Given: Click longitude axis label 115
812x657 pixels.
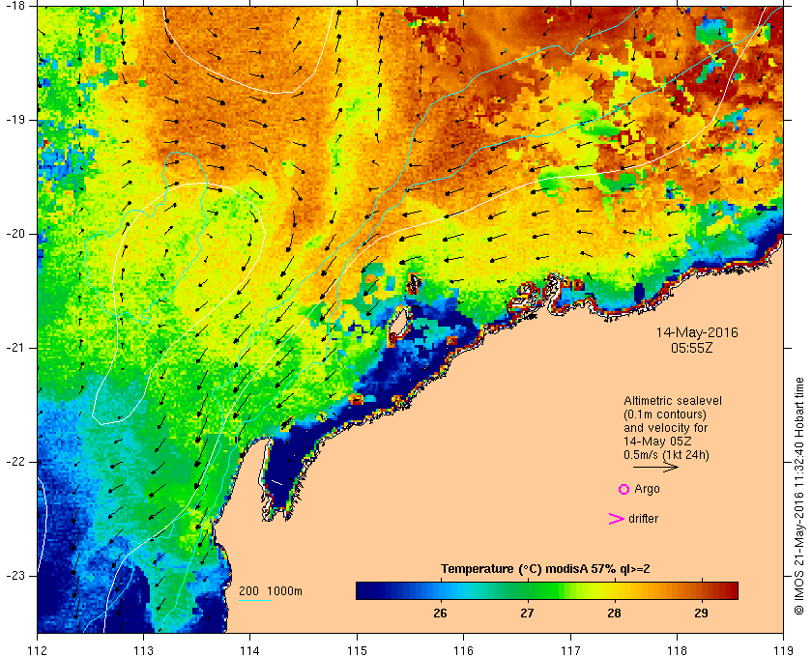Looking at the screenshot, I should point(357,650).
